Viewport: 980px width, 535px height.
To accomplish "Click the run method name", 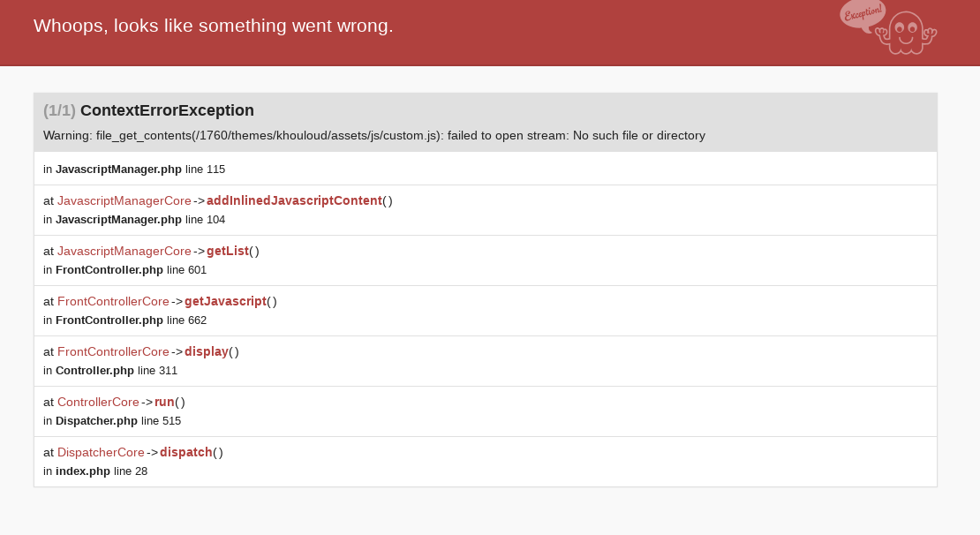I will (164, 402).
